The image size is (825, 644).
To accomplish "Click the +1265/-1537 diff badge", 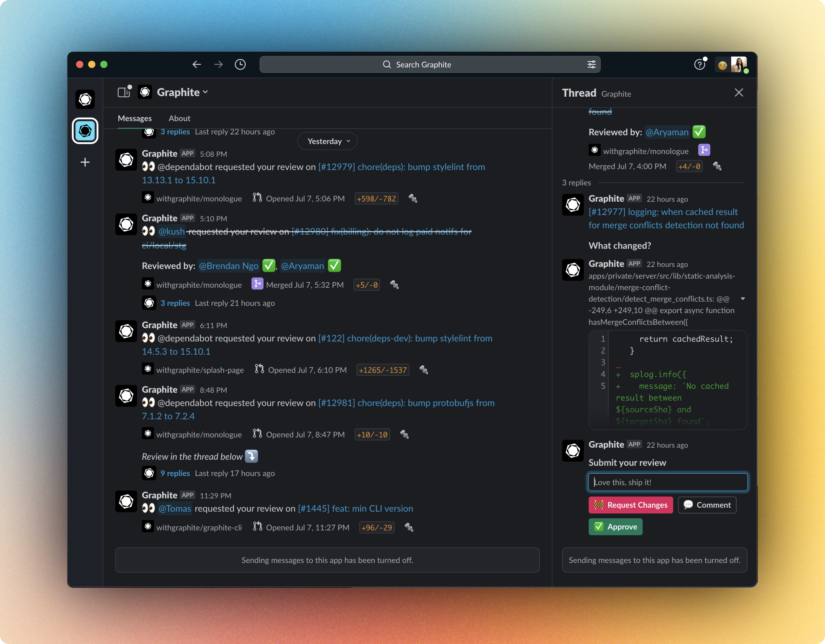I will [x=383, y=370].
